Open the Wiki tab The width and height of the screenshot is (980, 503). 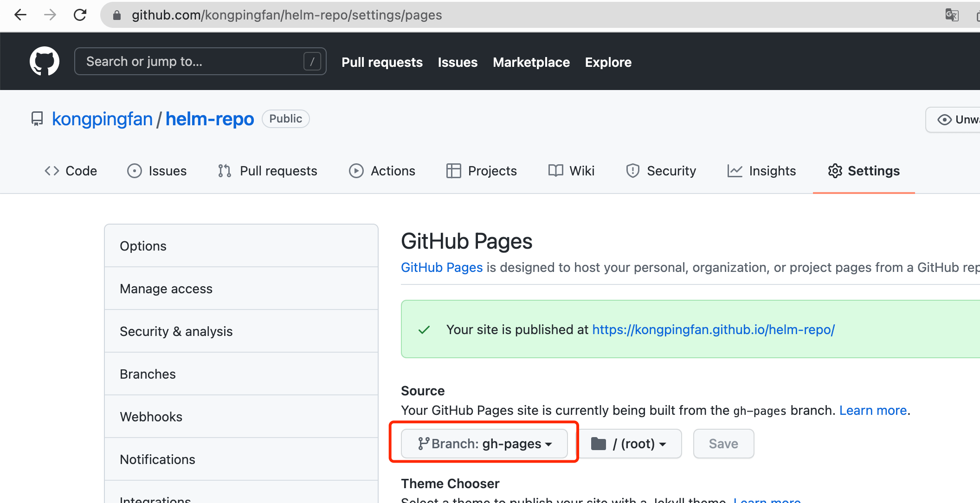pyautogui.click(x=571, y=171)
